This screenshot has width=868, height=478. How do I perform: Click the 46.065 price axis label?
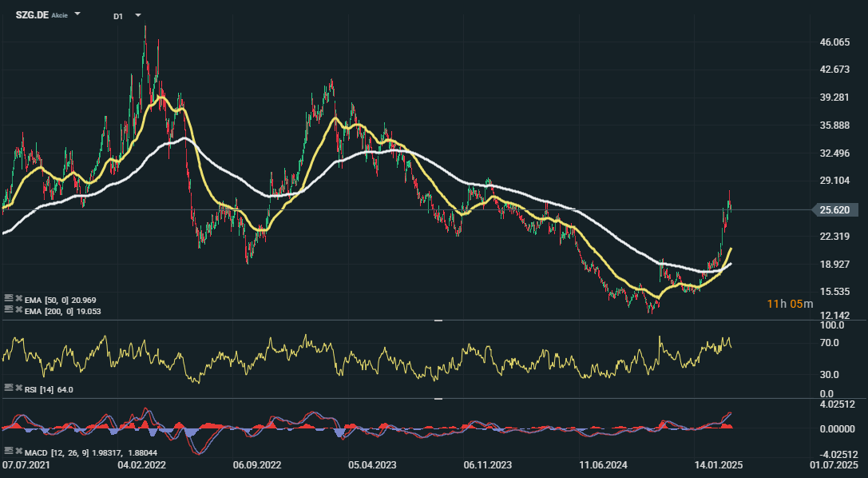point(834,42)
